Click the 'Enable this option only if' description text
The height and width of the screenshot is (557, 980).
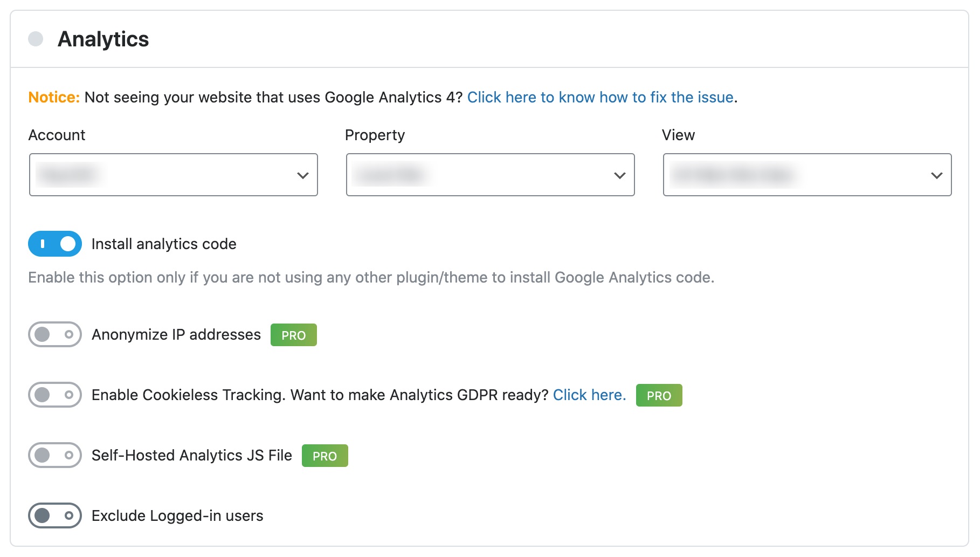tap(371, 277)
